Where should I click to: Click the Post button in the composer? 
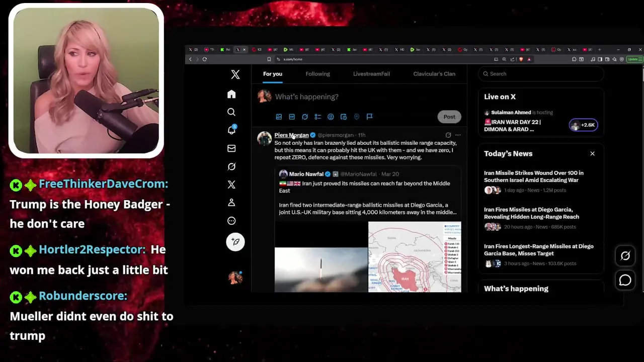tap(449, 117)
